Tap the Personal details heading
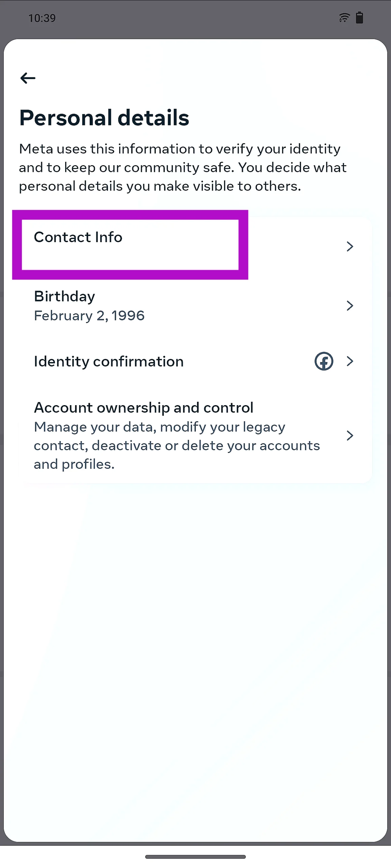 pos(104,118)
